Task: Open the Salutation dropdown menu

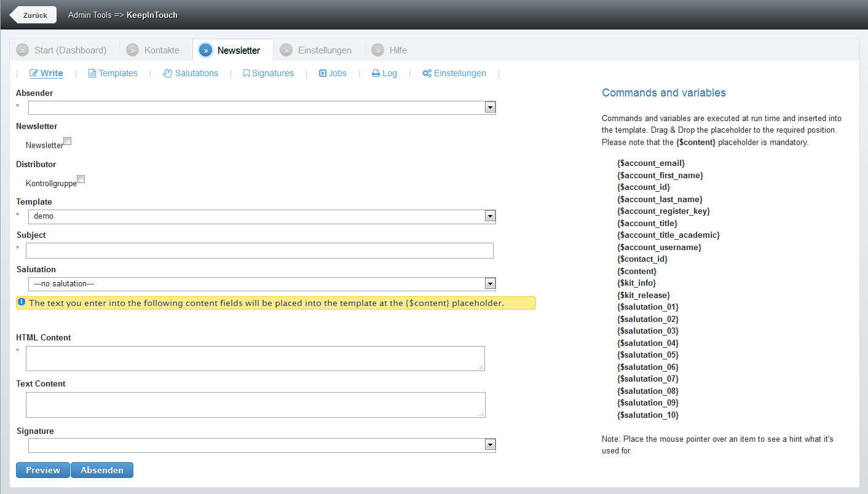Action: pyautogui.click(x=490, y=284)
